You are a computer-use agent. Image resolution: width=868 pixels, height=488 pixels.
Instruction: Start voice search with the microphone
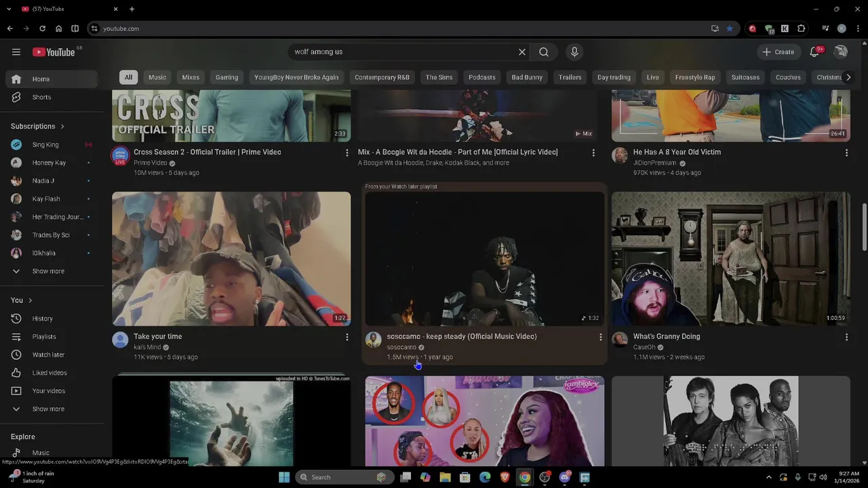[x=574, y=52]
